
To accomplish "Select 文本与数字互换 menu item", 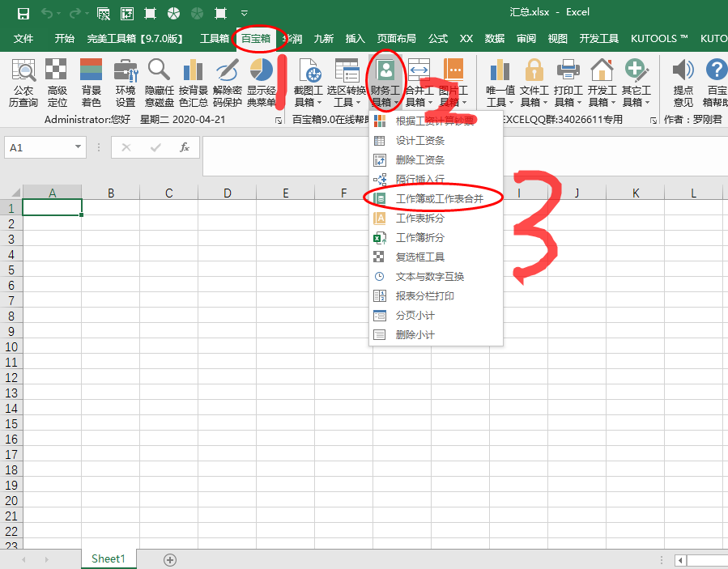I will 436,276.
